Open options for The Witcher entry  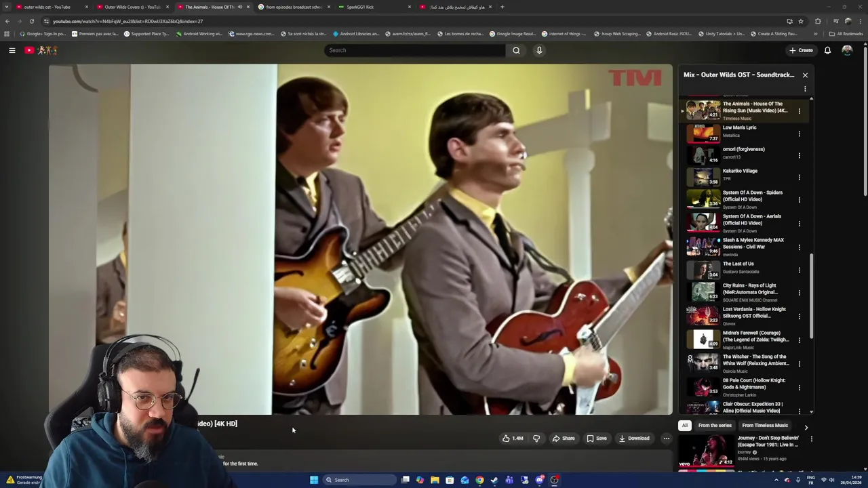(799, 364)
